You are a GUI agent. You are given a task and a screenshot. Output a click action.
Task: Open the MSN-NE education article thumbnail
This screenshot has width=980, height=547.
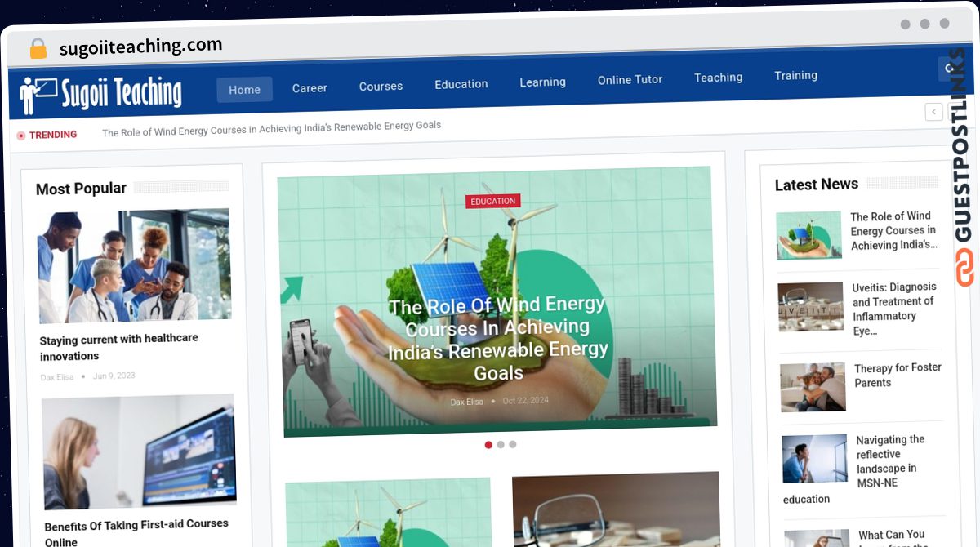click(x=815, y=459)
